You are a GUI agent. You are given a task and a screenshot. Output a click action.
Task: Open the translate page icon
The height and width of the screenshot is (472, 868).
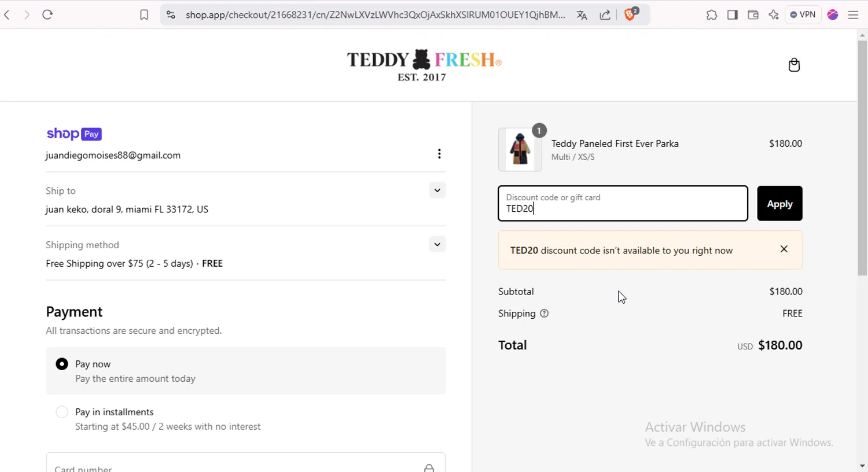(582, 15)
